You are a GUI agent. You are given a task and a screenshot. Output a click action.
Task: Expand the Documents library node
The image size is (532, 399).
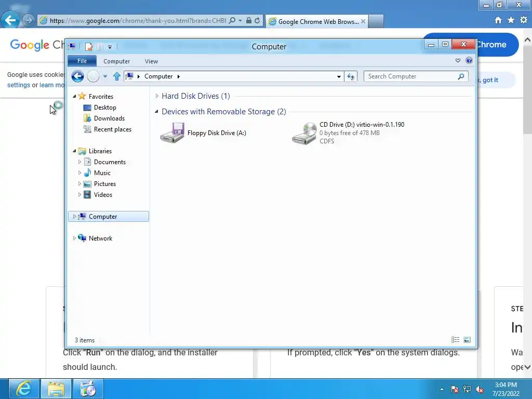79,162
